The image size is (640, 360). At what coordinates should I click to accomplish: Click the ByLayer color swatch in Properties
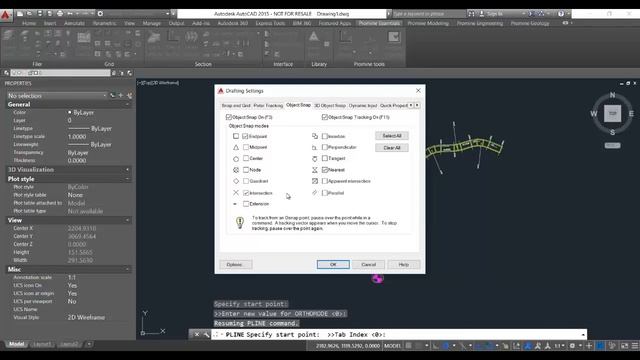pos(70,112)
